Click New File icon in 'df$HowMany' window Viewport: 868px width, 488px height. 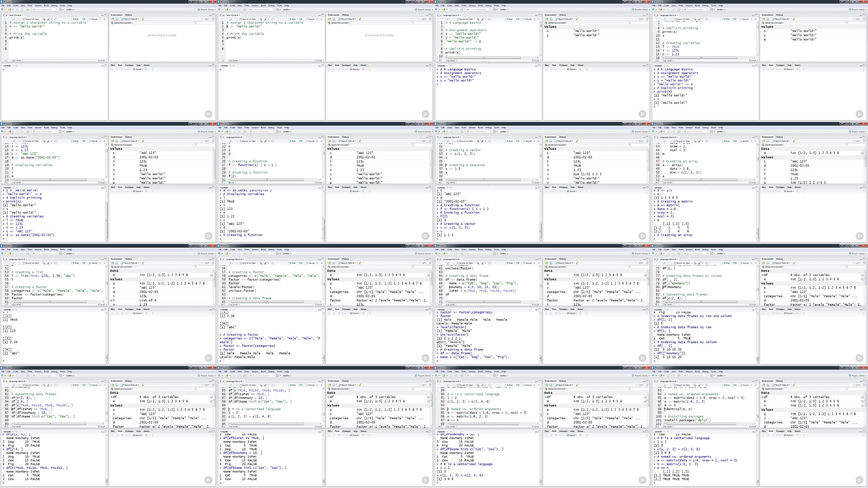653,253
